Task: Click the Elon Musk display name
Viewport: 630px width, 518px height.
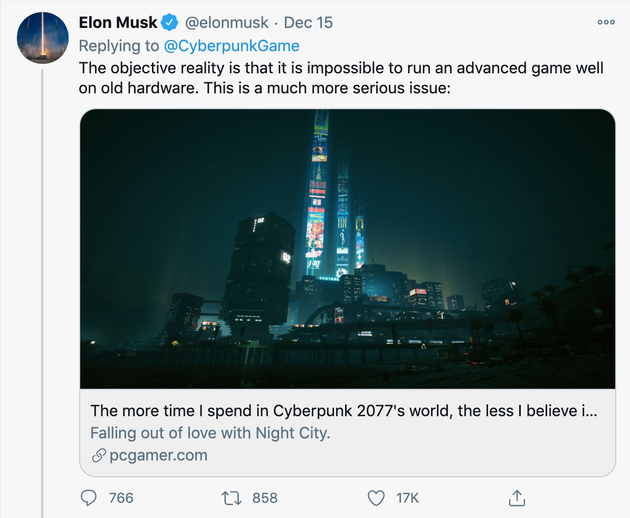Action: [x=118, y=23]
